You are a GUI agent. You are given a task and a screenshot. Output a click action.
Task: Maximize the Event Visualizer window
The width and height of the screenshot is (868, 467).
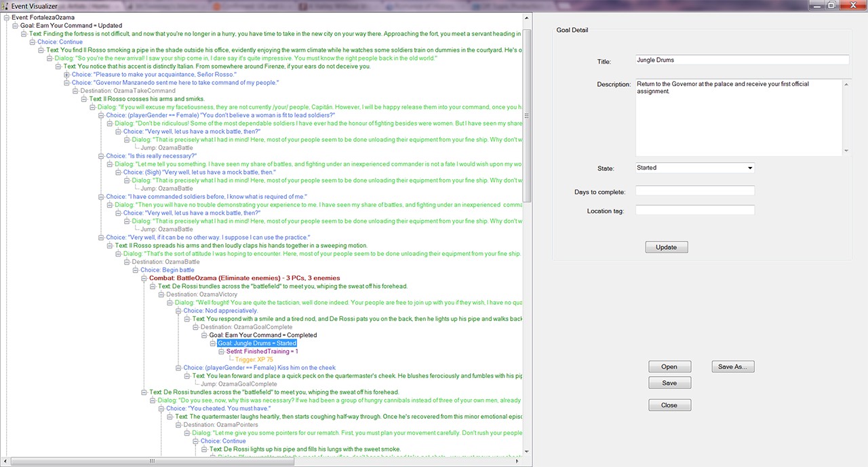tap(832, 5)
